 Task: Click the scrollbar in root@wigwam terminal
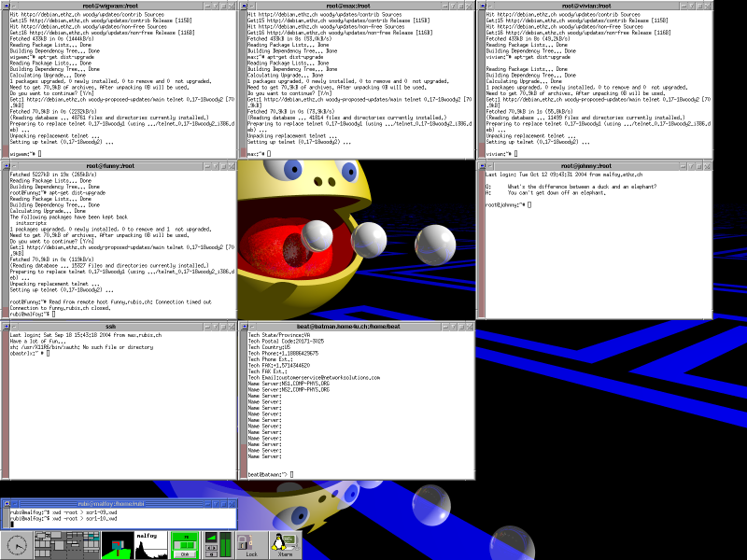pyautogui.click(x=6, y=84)
